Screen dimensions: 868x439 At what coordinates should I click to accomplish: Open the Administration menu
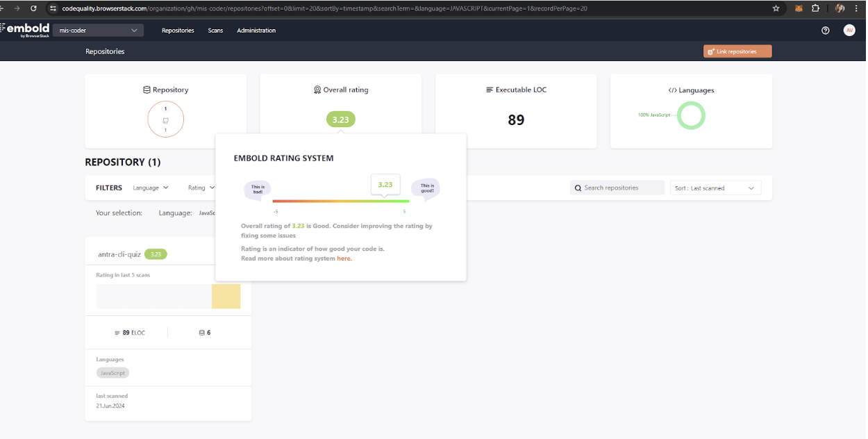[256, 31]
